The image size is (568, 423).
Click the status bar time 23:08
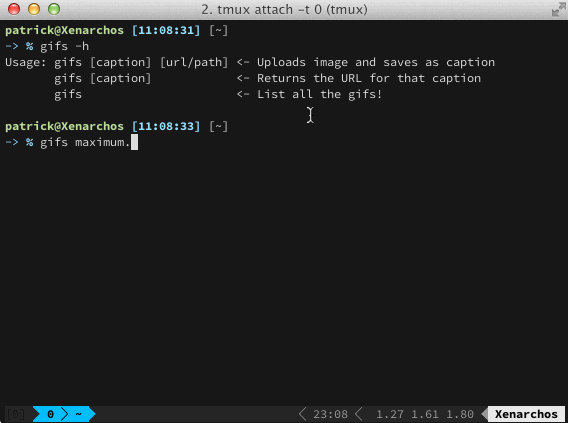tap(330, 414)
